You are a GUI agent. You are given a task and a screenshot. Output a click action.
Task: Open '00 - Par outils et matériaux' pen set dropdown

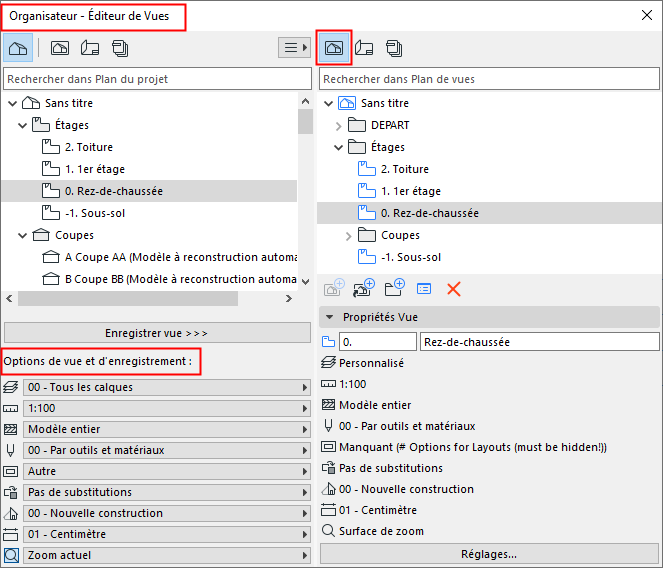167,450
